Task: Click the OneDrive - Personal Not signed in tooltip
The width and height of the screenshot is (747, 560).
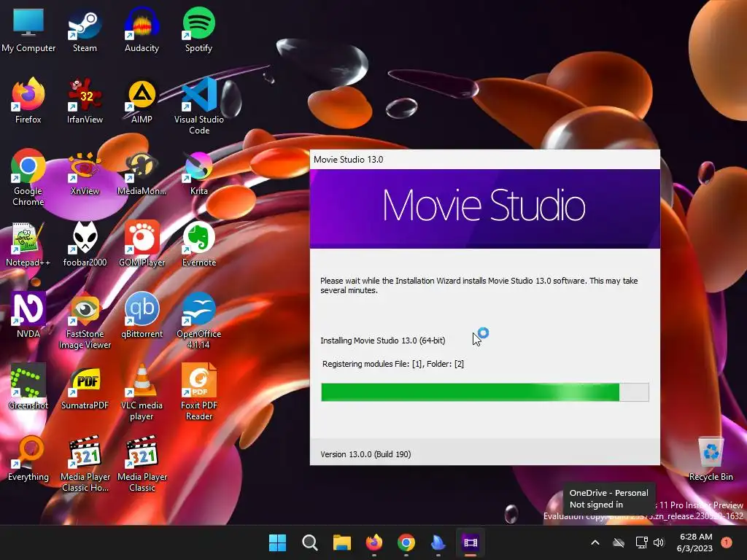Action: click(x=608, y=499)
